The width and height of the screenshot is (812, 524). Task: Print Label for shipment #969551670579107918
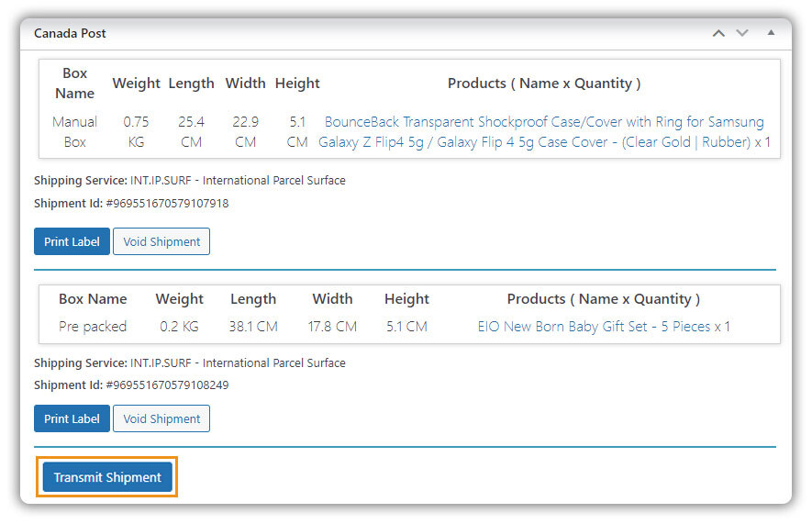(72, 241)
